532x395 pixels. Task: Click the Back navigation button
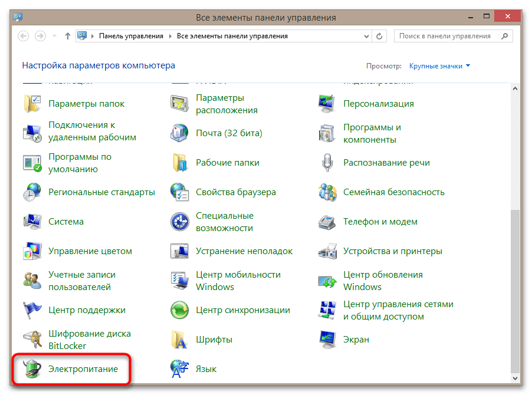24,36
